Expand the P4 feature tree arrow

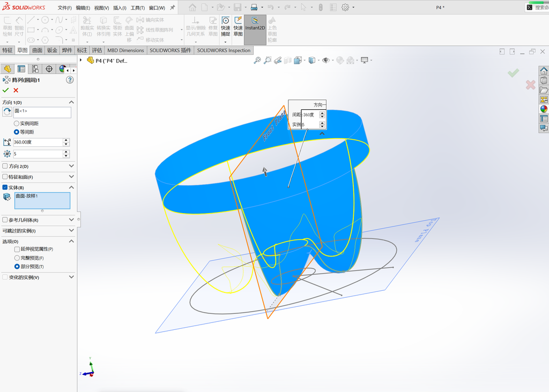coord(81,60)
